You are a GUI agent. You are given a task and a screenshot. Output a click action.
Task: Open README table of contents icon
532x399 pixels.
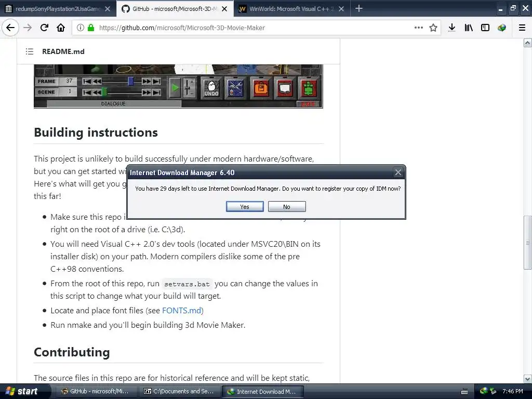point(30,51)
